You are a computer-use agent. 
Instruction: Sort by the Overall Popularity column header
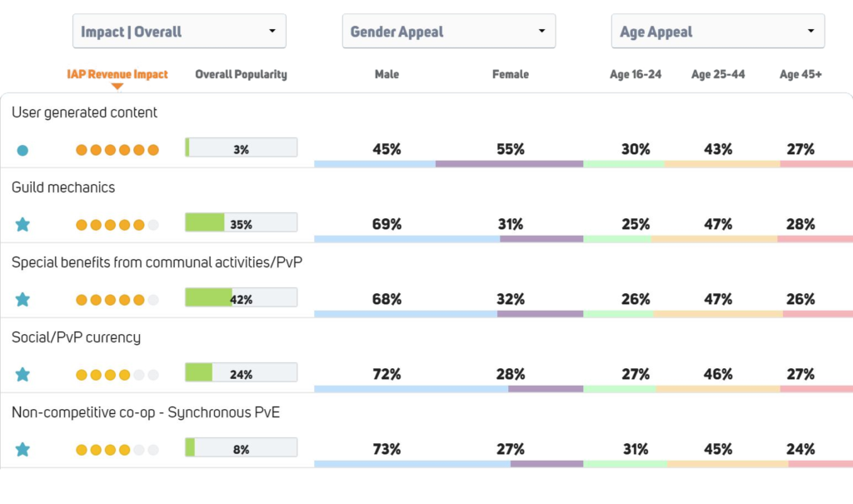coord(241,74)
